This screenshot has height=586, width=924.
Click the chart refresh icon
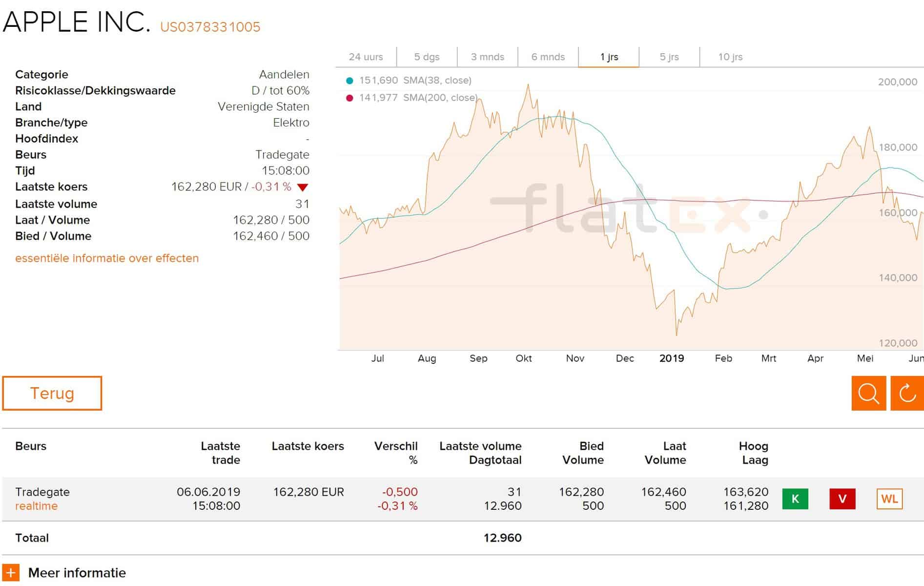pyautogui.click(x=906, y=393)
